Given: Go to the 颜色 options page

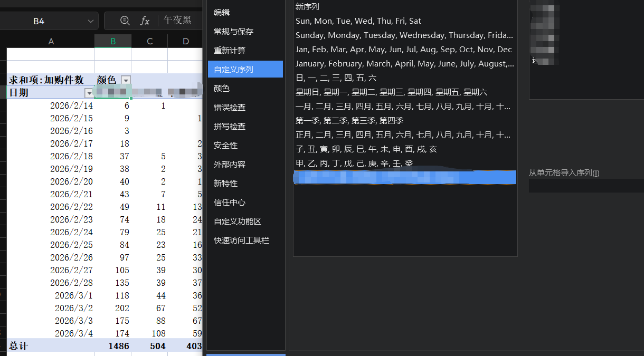Looking at the screenshot, I should coord(222,88).
